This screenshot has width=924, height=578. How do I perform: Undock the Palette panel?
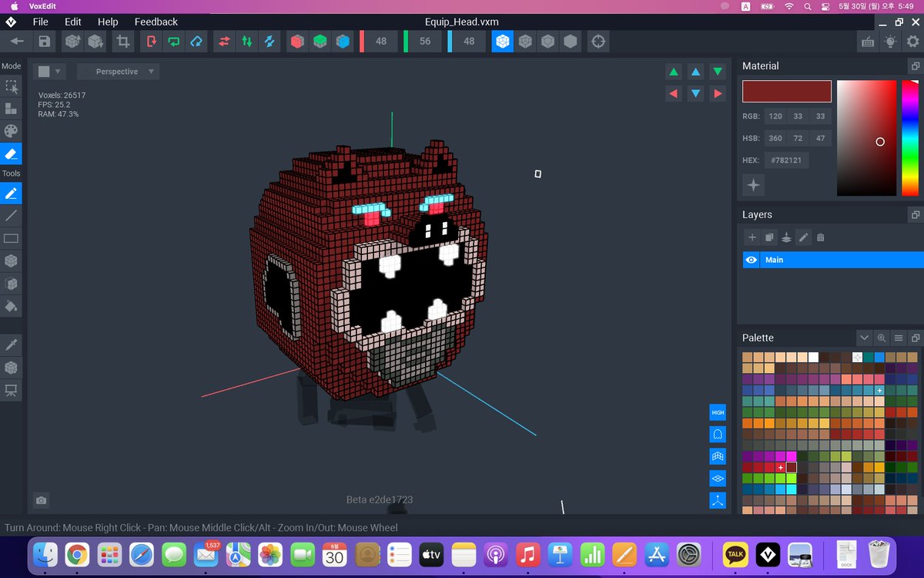click(x=915, y=338)
